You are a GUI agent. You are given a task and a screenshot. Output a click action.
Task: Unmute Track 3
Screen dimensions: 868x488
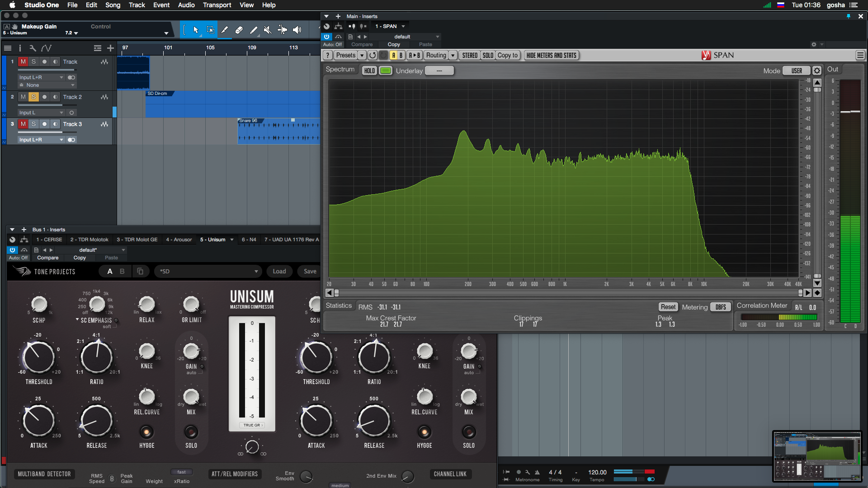[x=23, y=124]
